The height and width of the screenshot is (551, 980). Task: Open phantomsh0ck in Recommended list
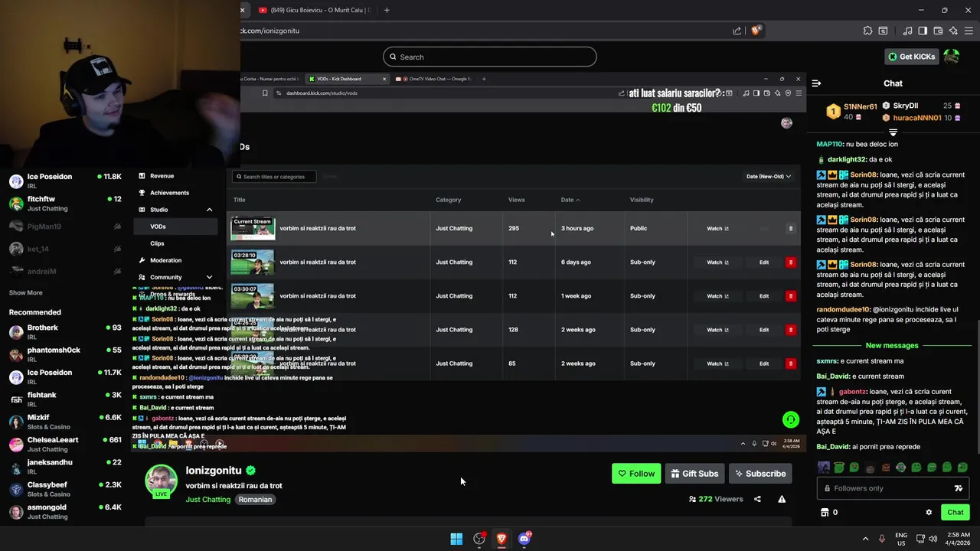pos(65,354)
